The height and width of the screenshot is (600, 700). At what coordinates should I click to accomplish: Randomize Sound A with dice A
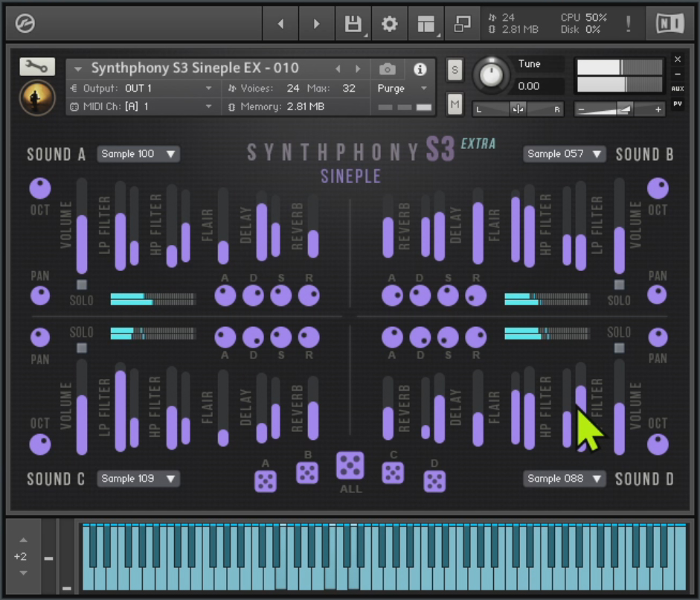click(x=265, y=482)
